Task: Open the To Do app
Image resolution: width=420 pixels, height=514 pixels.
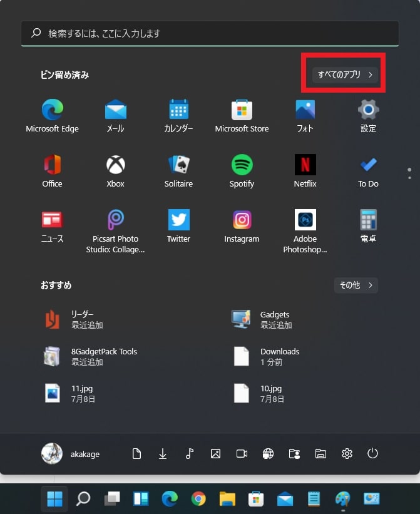Action: 368,170
